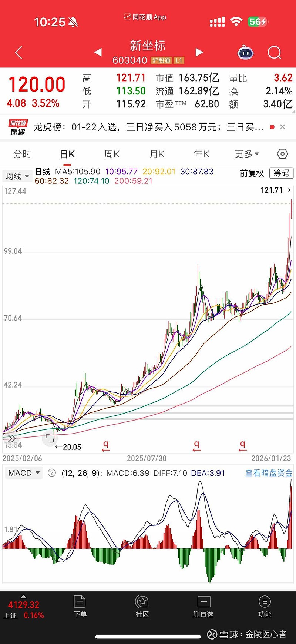
Task: Tap the MA5:105.90 label
Action: tap(78, 172)
